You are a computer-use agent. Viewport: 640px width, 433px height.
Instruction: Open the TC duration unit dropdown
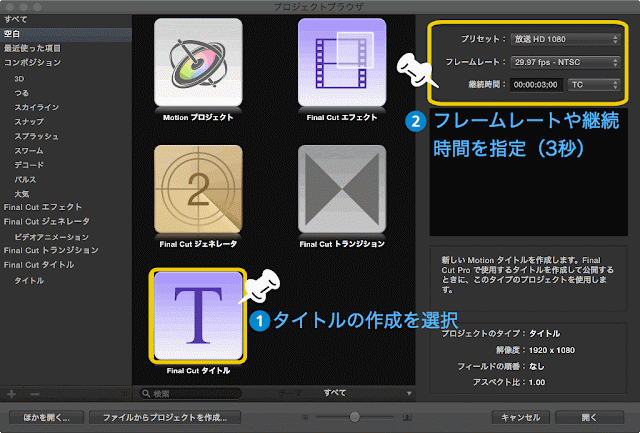pos(594,85)
